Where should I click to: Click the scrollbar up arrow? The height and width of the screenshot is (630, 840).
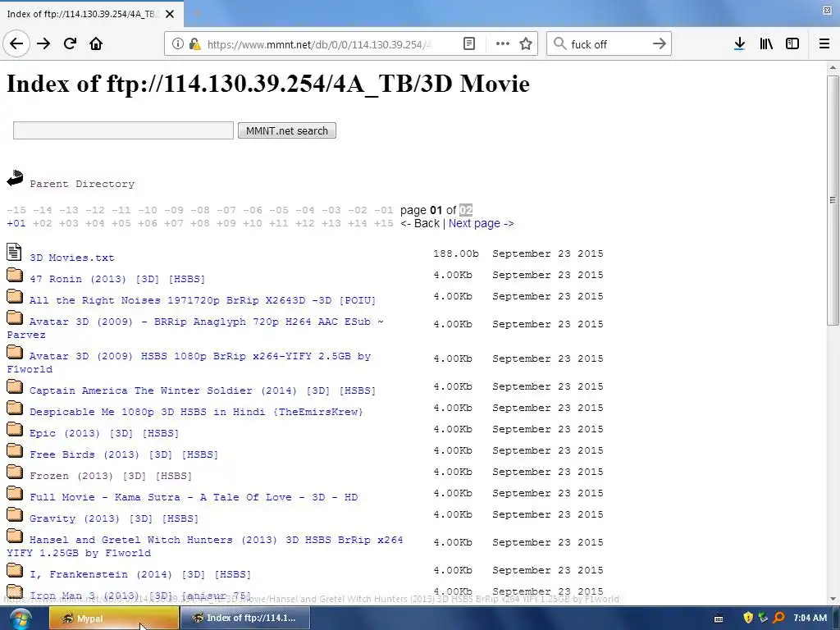833,67
